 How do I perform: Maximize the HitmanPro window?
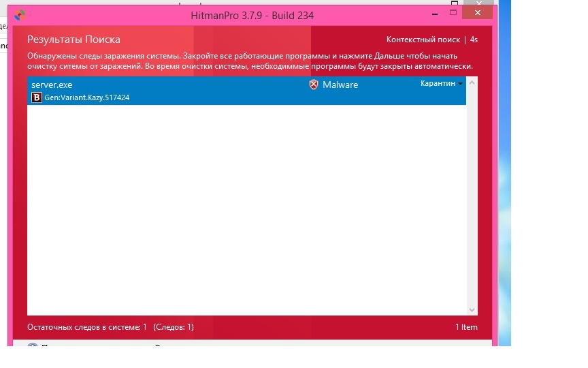pyautogui.click(x=453, y=13)
